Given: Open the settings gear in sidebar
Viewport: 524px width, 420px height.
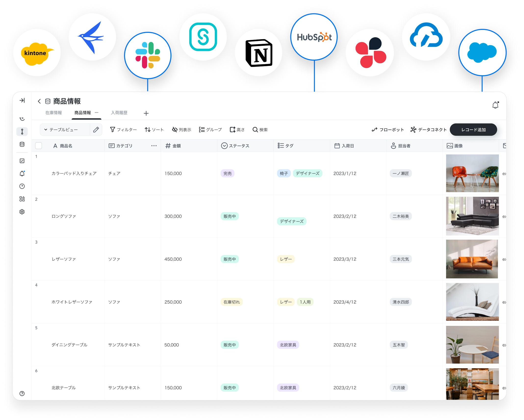Looking at the screenshot, I should pyautogui.click(x=22, y=212).
